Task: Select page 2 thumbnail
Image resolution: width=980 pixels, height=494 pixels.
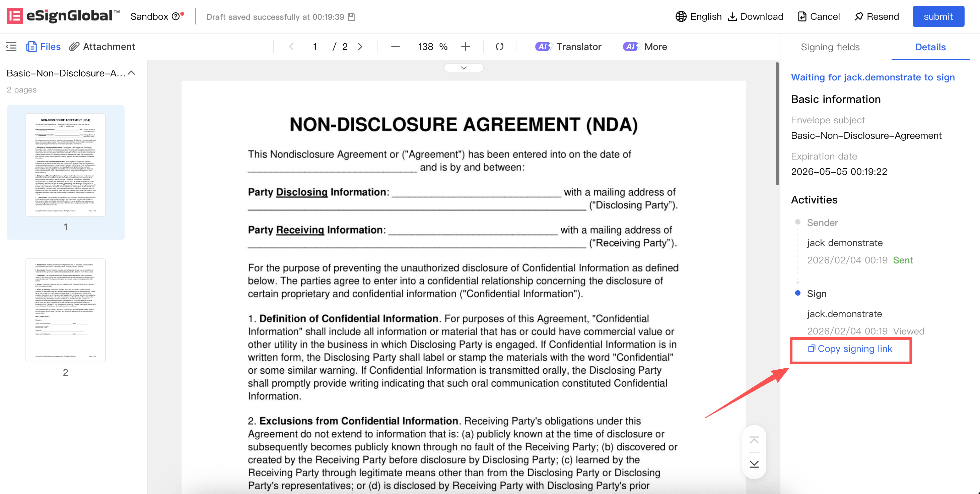Action: click(x=65, y=310)
